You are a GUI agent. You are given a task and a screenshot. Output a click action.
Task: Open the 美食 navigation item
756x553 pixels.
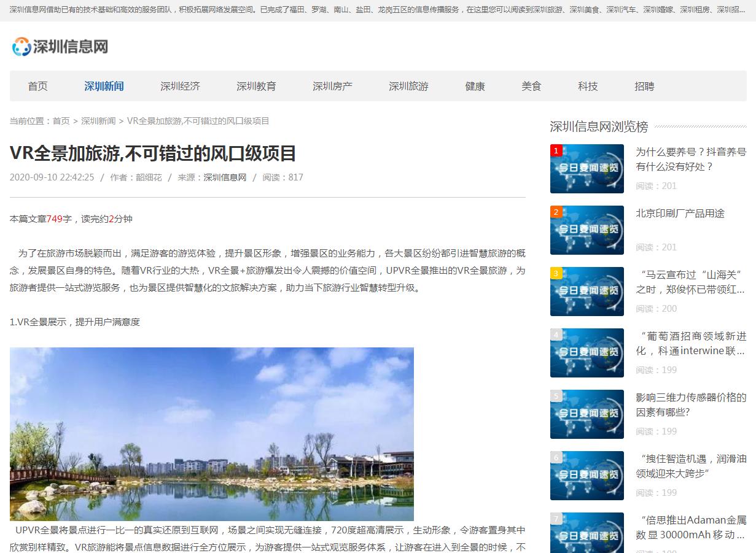[x=531, y=86]
